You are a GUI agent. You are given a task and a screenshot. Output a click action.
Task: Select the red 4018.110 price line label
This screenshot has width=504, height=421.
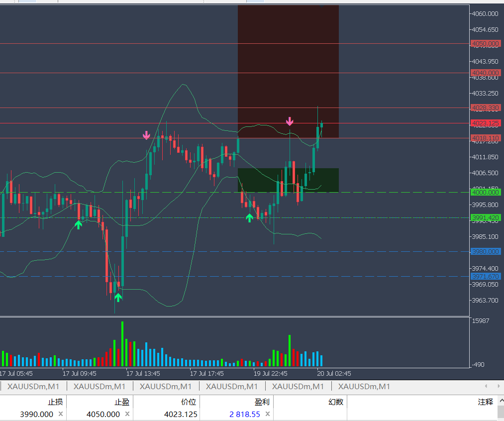pos(486,138)
